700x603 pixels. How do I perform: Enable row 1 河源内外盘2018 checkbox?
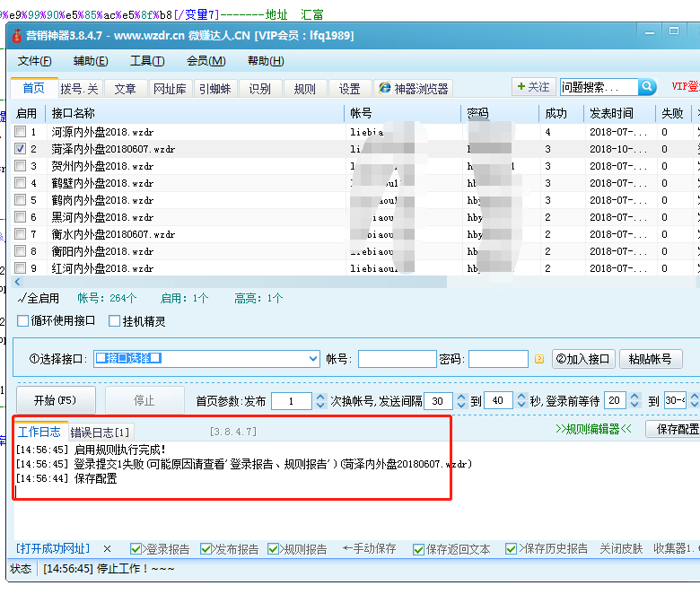[x=20, y=132]
